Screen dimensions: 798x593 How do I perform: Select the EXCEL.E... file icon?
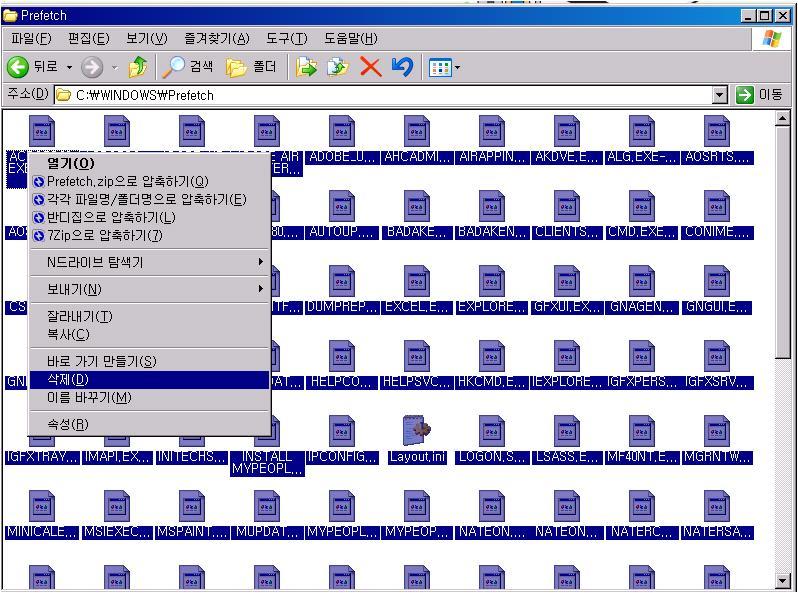(x=417, y=281)
